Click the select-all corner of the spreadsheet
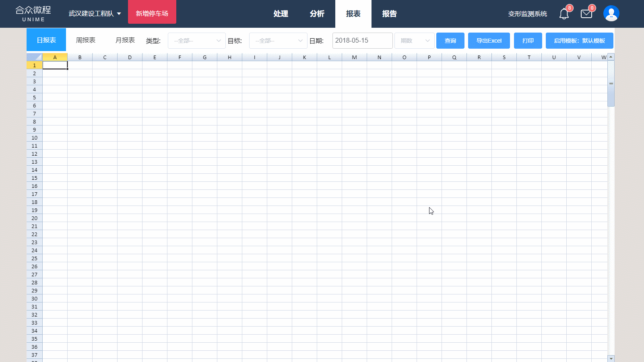644x362 pixels. pyautogui.click(x=35, y=57)
